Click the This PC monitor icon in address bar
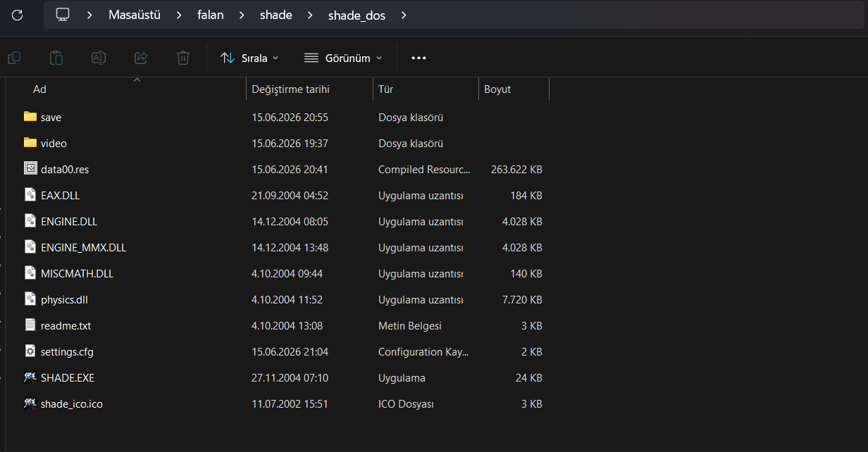868x452 pixels. 63,14
